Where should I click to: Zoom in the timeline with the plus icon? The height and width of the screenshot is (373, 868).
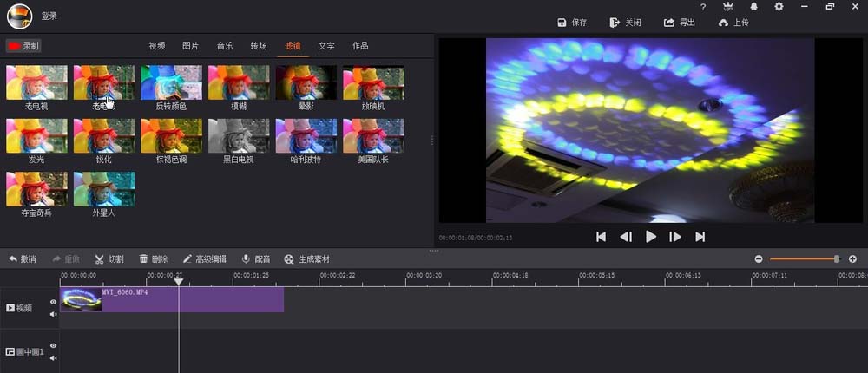coord(852,259)
